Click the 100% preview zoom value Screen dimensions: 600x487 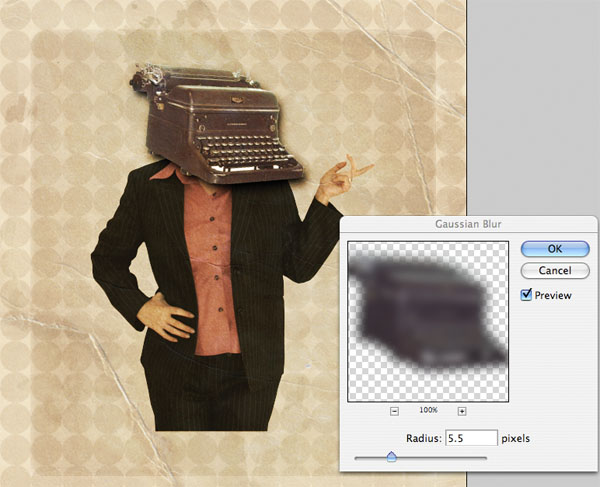pos(428,410)
